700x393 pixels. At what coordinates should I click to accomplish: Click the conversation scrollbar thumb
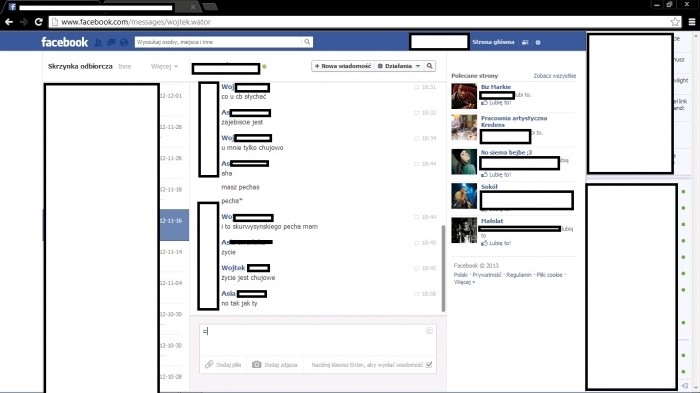click(443, 268)
